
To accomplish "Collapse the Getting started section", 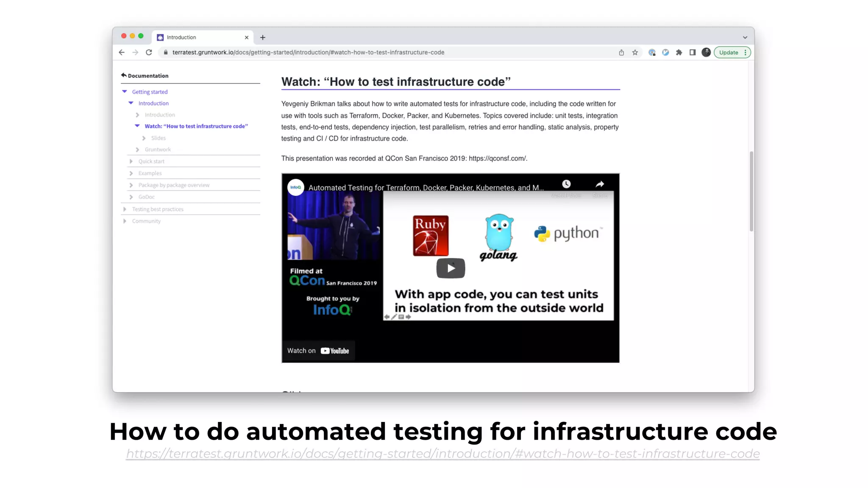I will [x=125, y=91].
